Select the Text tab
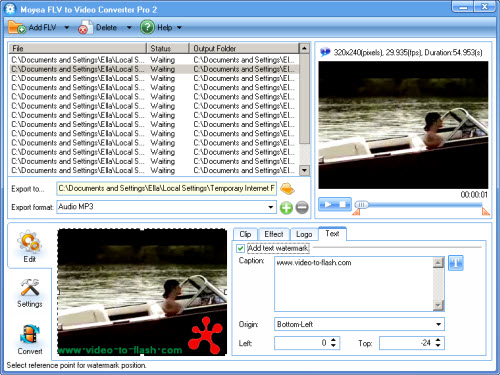The image size is (500, 375). (x=332, y=234)
